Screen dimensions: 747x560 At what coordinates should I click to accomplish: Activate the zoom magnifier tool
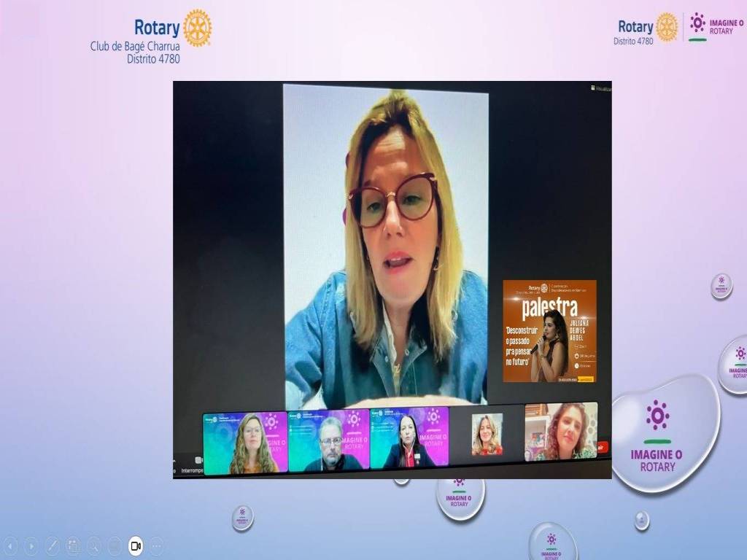93,545
